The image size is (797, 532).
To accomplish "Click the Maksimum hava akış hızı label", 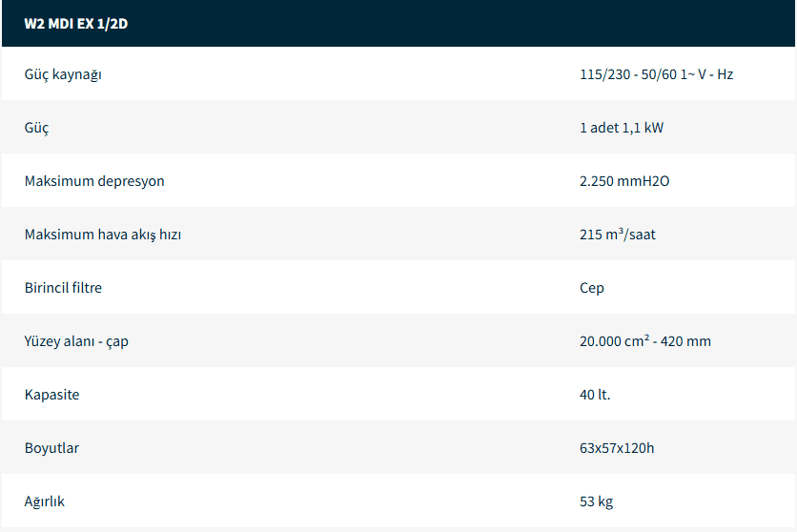I will (103, 235).
